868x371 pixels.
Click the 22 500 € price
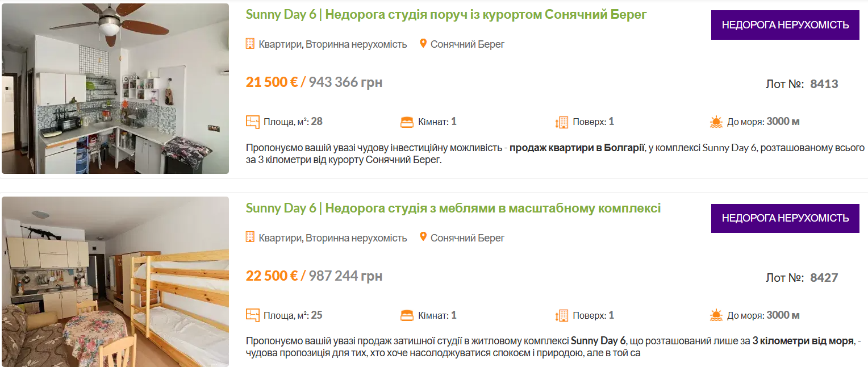272,276
